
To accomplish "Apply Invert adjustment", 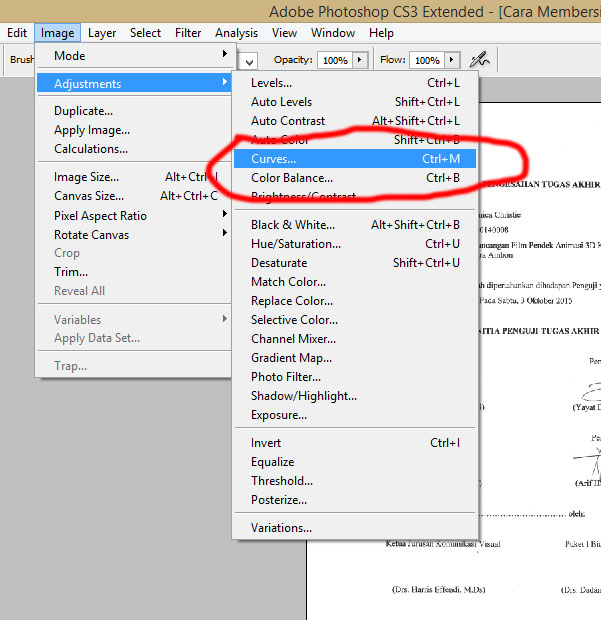I will point(355,442).
